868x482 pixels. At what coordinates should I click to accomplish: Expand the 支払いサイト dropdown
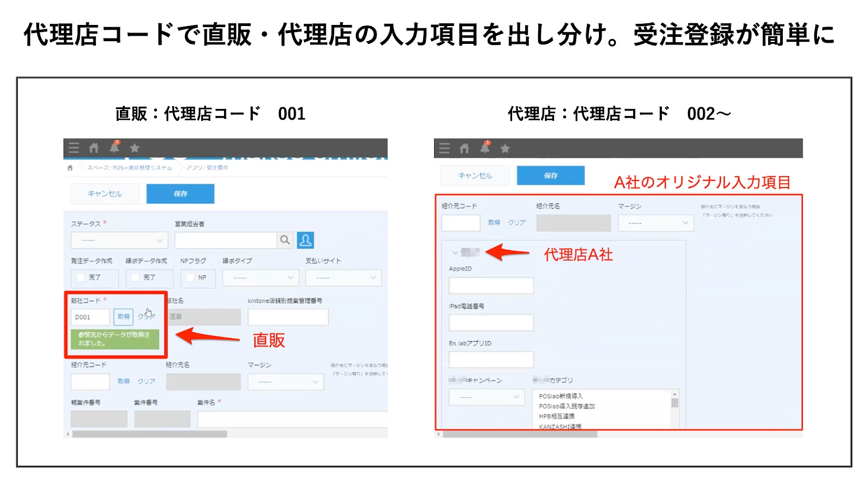(343, 278)
